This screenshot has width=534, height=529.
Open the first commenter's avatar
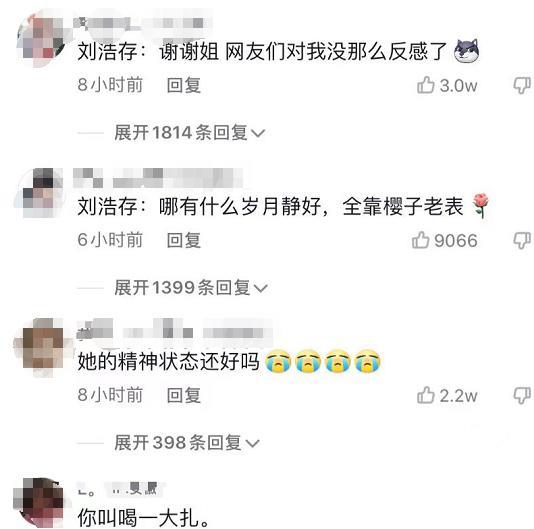pyautogui.click(x=41, y=38)
